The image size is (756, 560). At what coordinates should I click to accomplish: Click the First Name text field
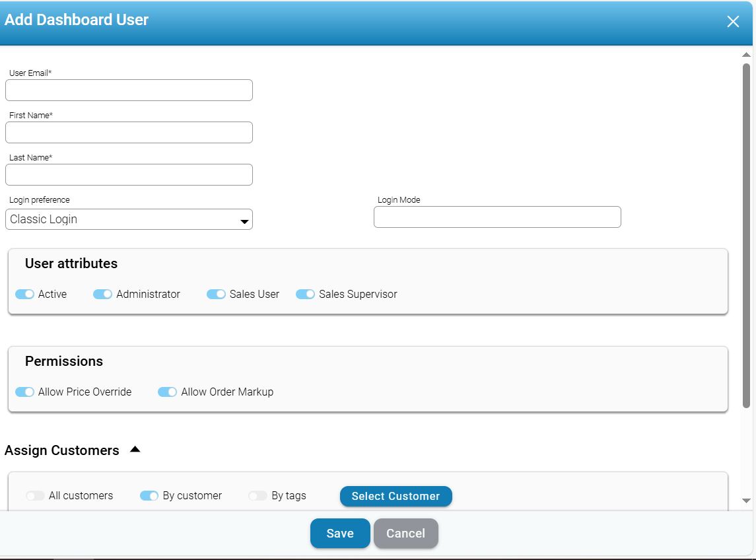click(129, 133)
